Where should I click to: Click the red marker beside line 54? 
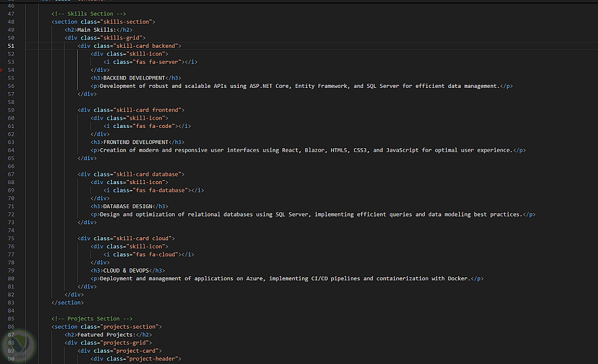tap(2, 70)
